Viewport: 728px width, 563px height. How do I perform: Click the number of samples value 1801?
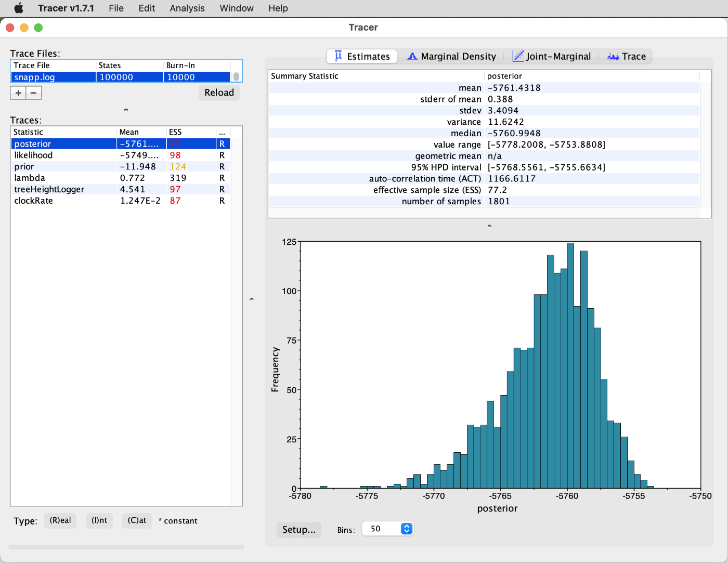pos(499,202)
